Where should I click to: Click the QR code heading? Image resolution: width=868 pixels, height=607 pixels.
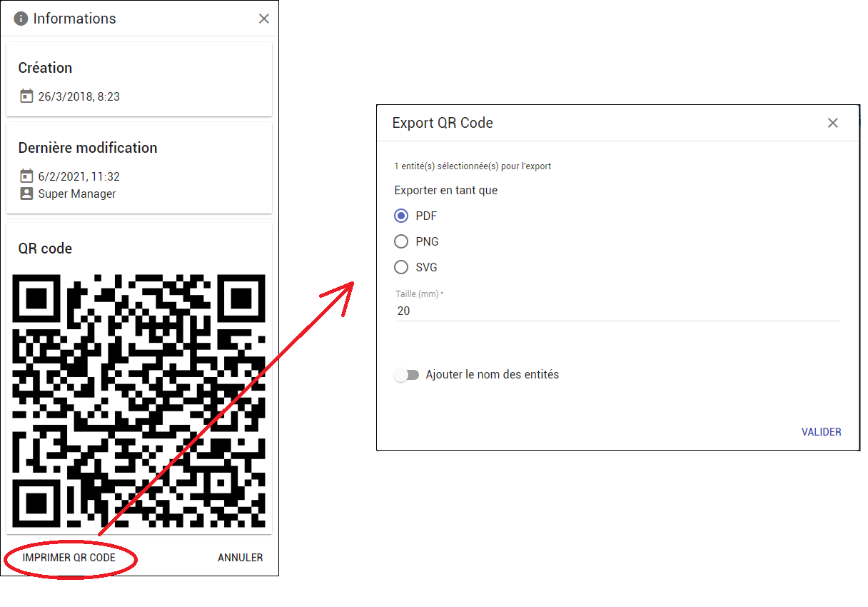click(x=45, y=249)
